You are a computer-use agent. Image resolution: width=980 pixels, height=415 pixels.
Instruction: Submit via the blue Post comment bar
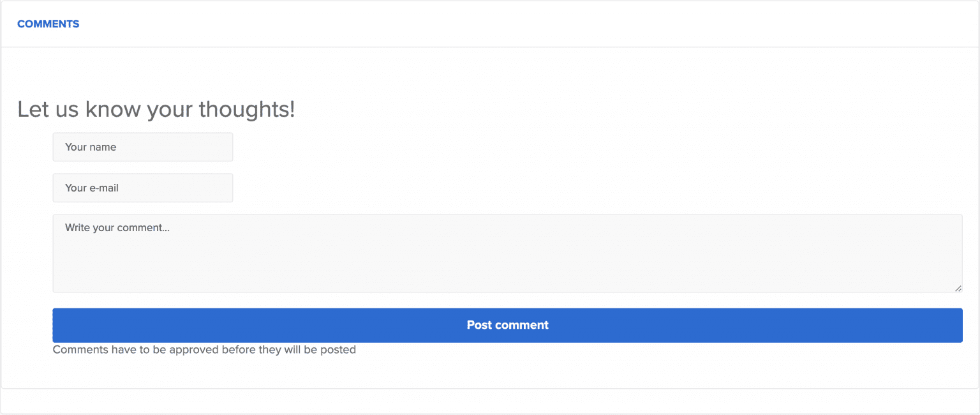click(507, 325)
